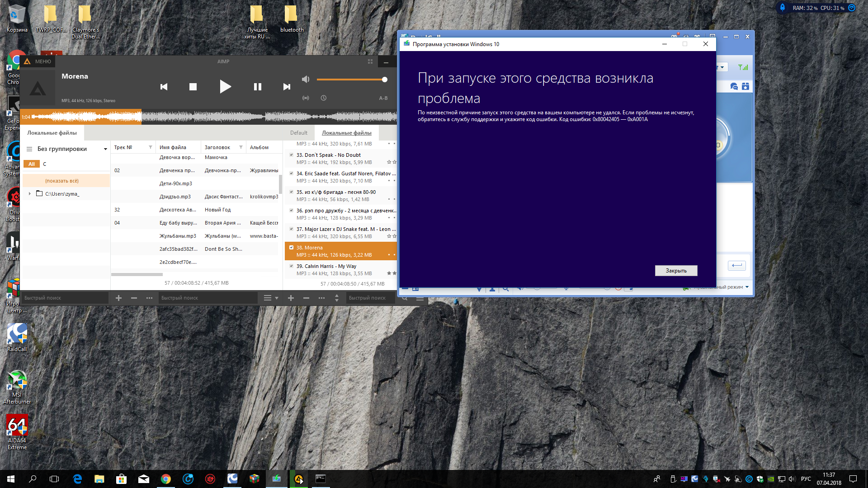The image size is (868, 488).
Task: Toggle the A-B repeat button
Action: pos(383,98)
